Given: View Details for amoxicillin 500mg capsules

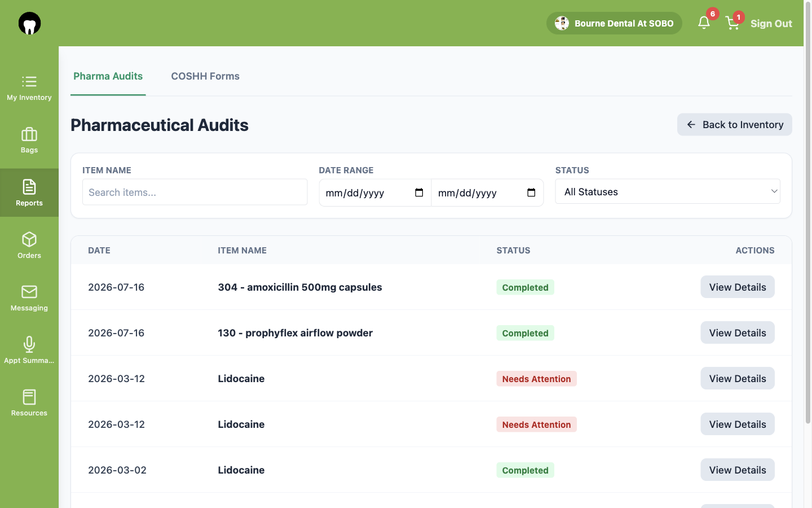Looking at the screenshot, I should [737, 287].
